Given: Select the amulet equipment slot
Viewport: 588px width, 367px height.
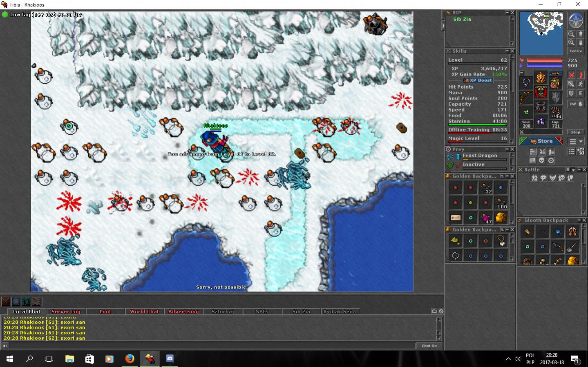Looking at the screenshot, I should tap(526, 83).
